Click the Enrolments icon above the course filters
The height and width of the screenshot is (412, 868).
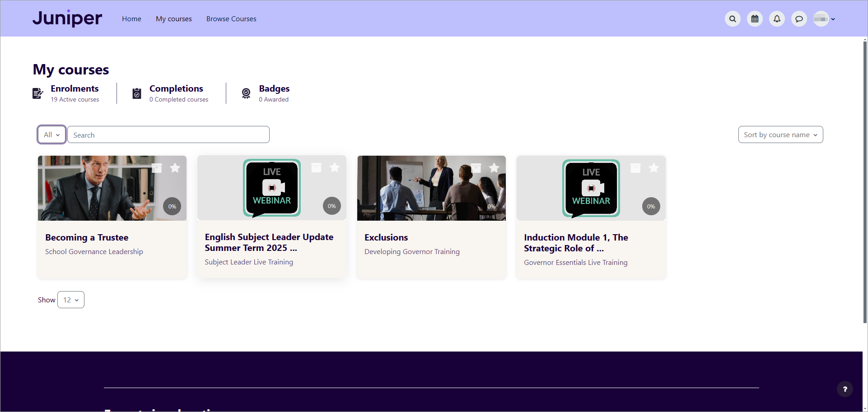point(37,93)
